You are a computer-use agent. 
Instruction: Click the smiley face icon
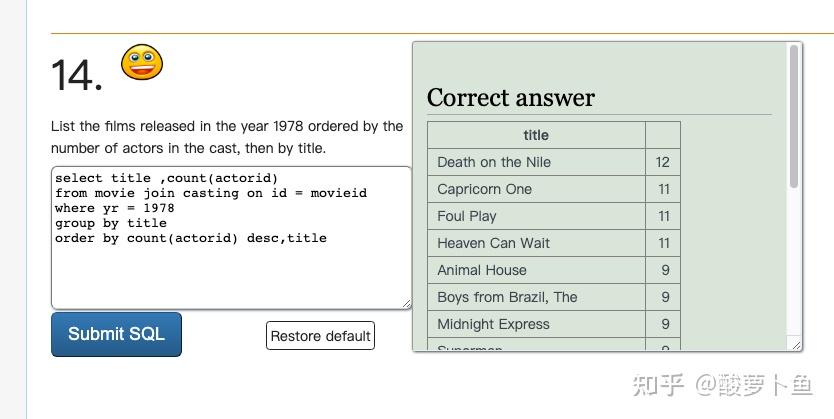pos(142,63)
